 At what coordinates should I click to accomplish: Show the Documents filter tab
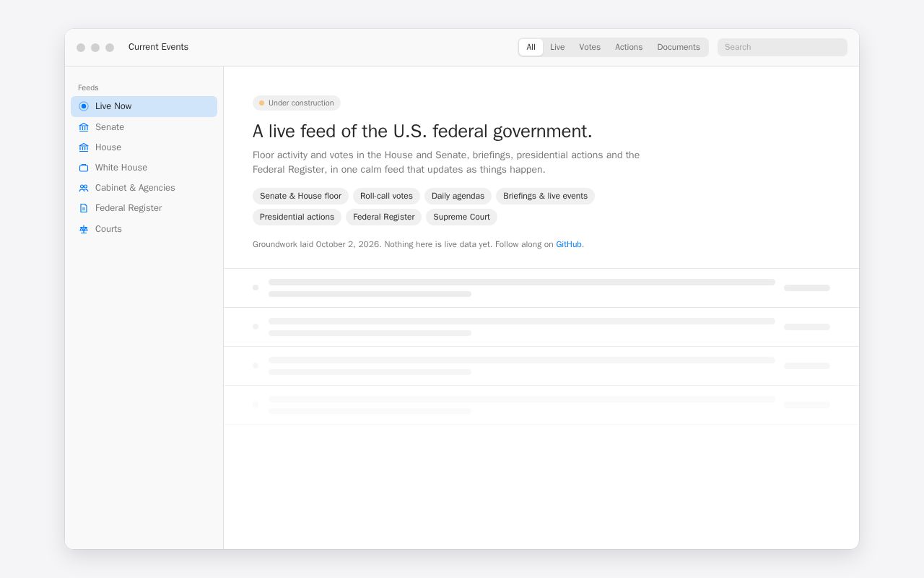click(679, 47)
